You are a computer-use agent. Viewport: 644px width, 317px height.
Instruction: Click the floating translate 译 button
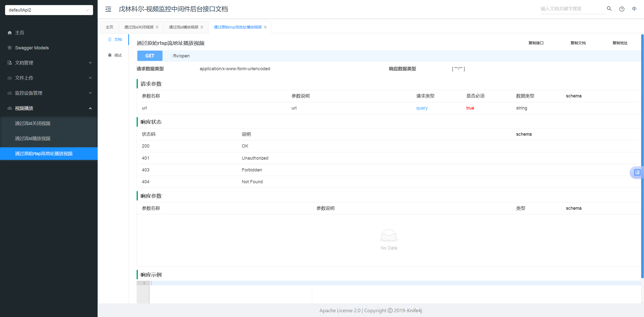[637, 172]
